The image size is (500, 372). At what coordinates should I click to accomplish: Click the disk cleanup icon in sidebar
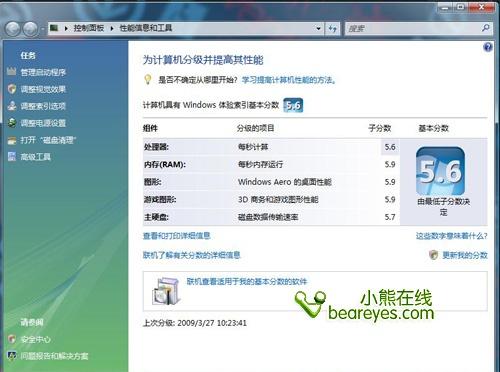pyautogui.click(x=12, y=140)
